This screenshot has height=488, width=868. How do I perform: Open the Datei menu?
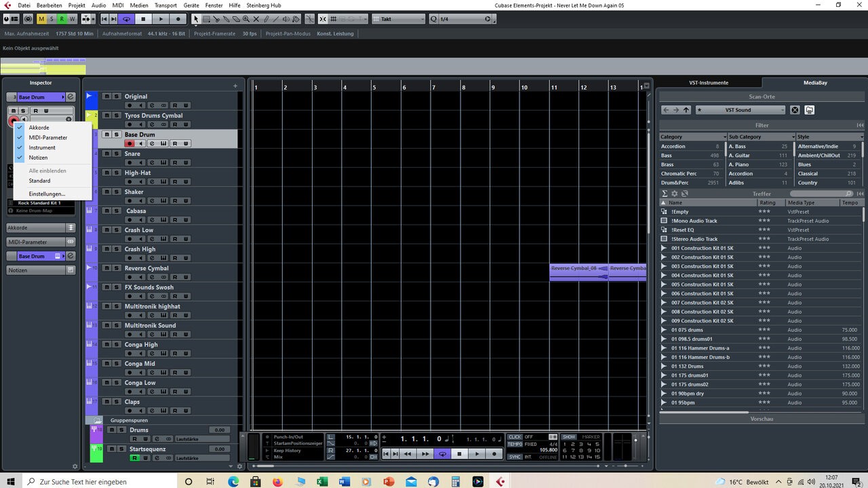[x=24, y=5]
